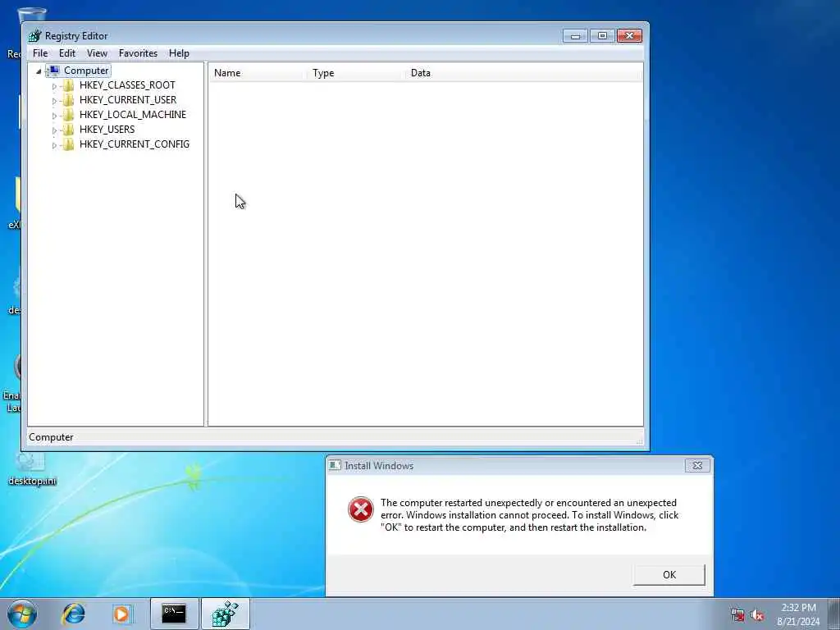Sort by the Name column header
This screenshot has width=840, height=630.
click(x=257, y=73)
